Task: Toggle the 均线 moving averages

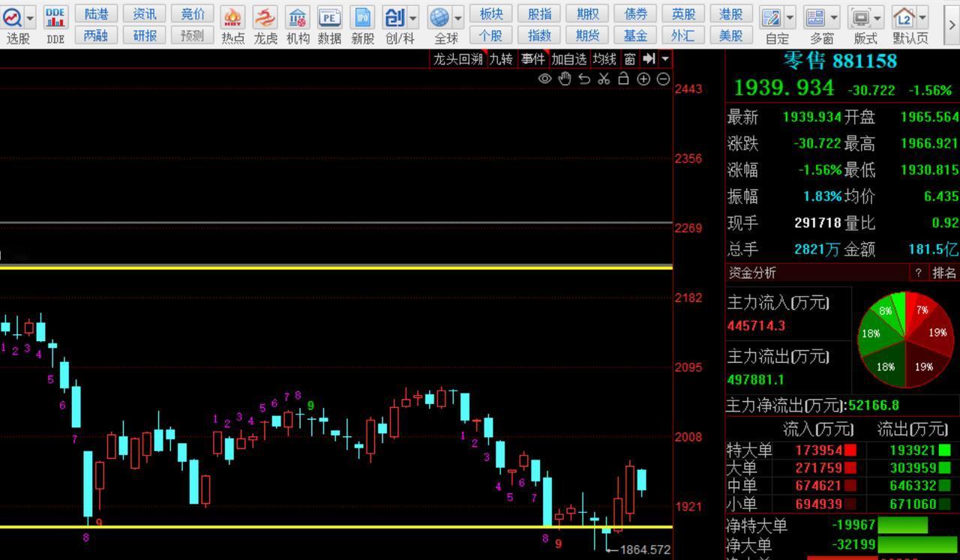Action: click(604, 58)
